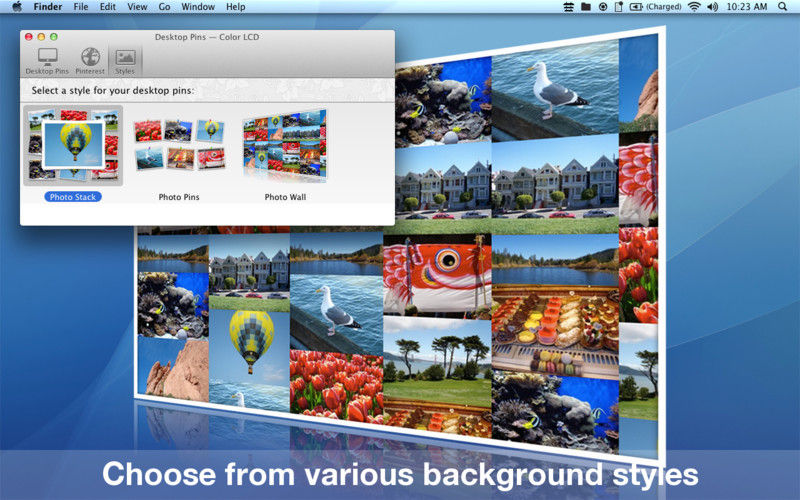
Task: Click the Wi-Fi status icon
Action: point(694,7)
